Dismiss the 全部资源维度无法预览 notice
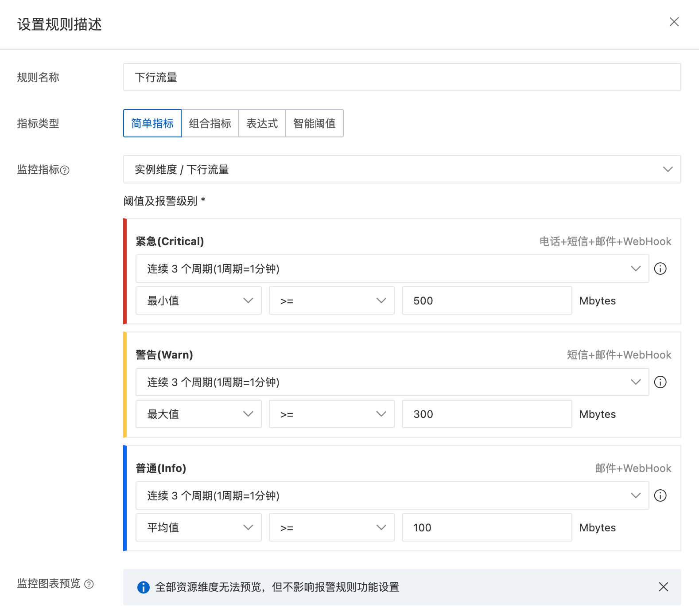 (x=663, y=587)
